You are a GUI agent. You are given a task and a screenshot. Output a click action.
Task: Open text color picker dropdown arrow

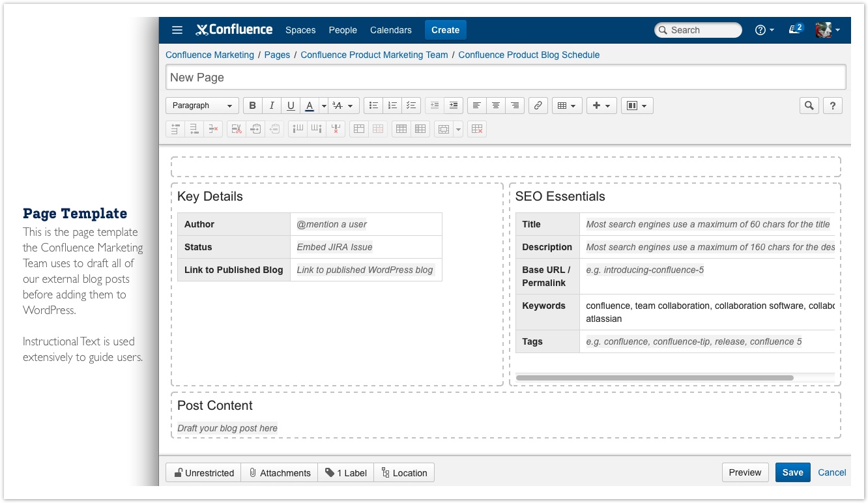[x=324, y=106]
